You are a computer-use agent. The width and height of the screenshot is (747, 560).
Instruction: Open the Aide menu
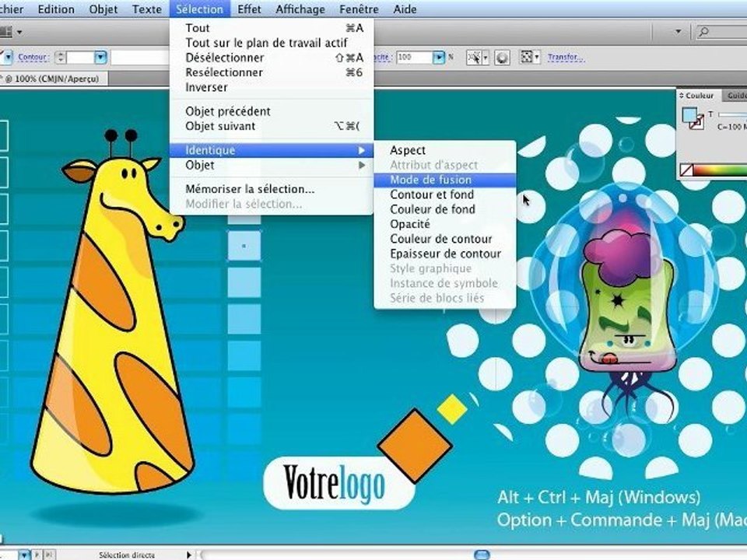pyautogui.click(x=405, y=9)
